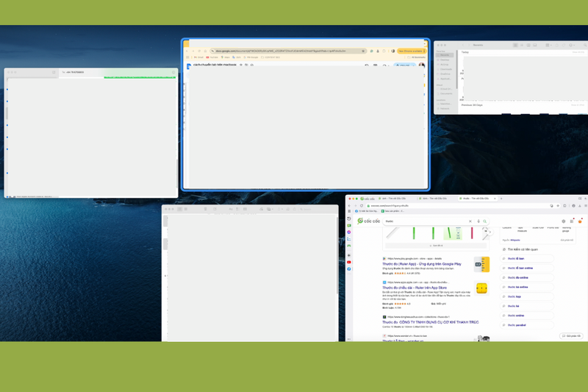The width and height of the screenshot is (588, 392).
Task: Clear the Cốc Cốc search box with the X icon
Action: pos(470,221)
